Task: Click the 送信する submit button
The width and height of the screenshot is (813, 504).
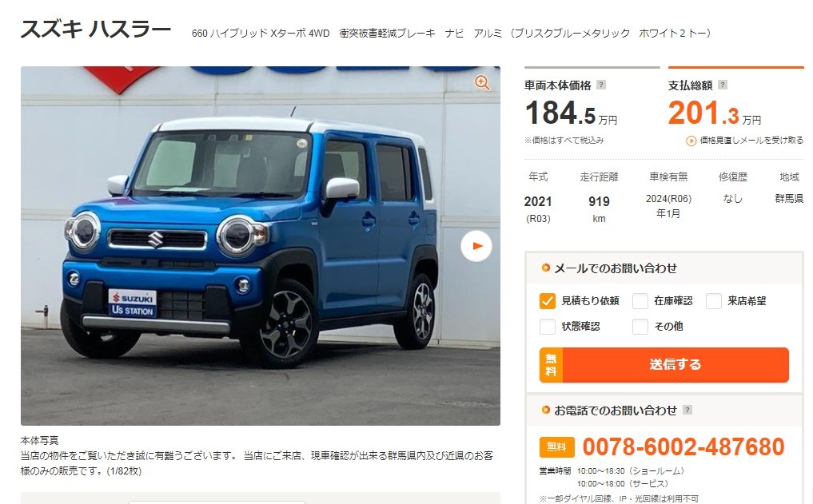Action: (664, 365)
